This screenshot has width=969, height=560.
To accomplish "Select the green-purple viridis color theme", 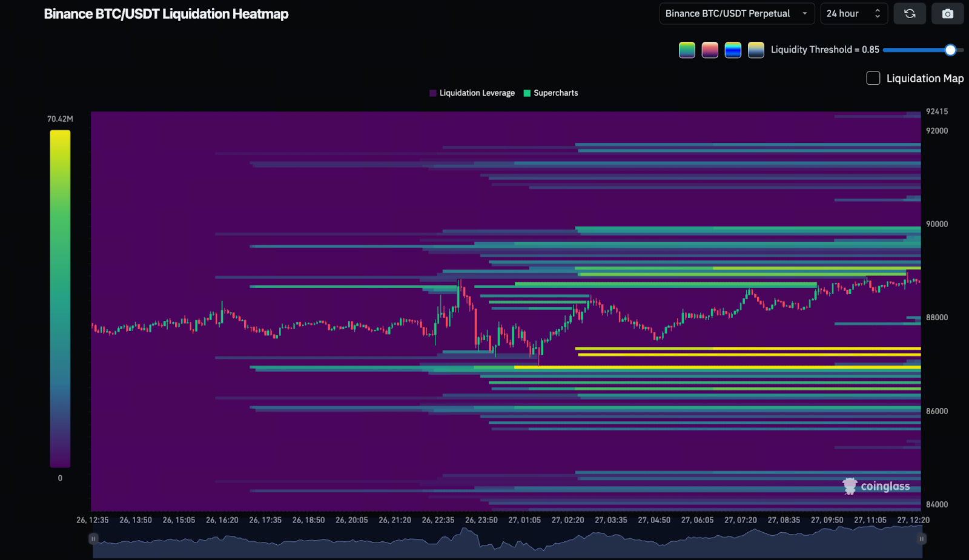I will pyautogui.click(x=687, y=50).
